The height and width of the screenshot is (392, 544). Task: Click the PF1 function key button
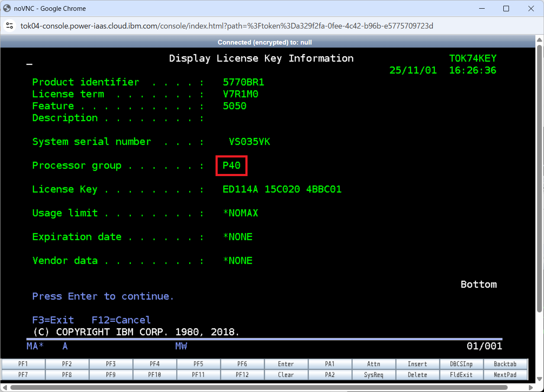(23, 364)
